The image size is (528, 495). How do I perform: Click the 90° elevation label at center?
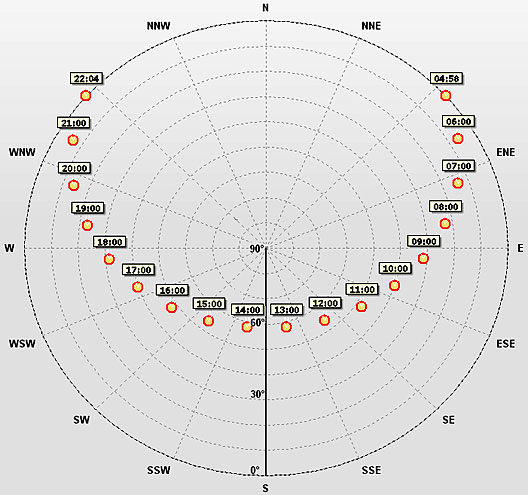[257, 249]
